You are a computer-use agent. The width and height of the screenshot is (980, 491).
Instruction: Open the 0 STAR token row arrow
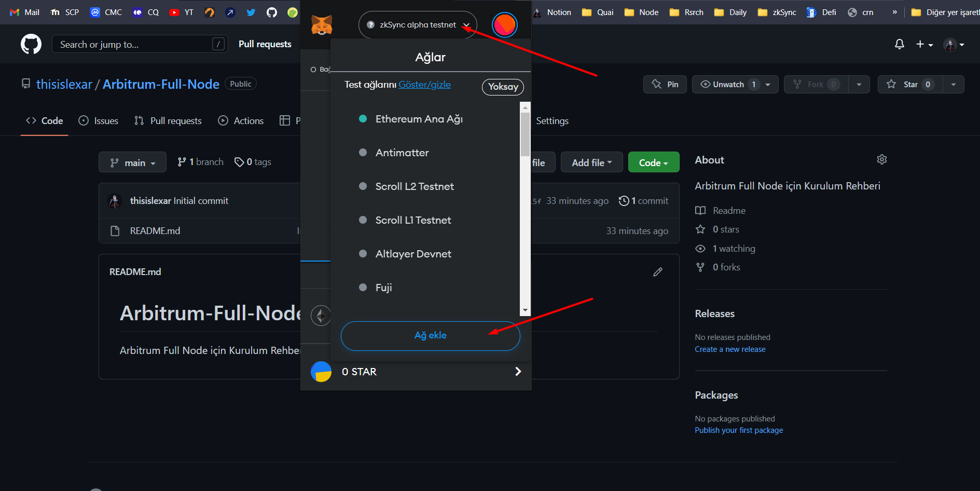pos(518,372)
